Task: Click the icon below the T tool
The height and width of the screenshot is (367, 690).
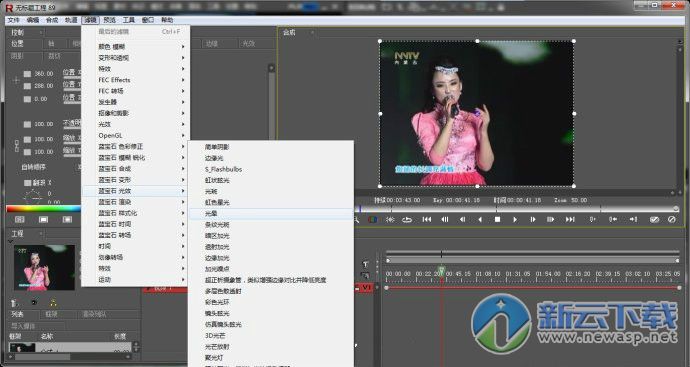Action: pos(365,275)
